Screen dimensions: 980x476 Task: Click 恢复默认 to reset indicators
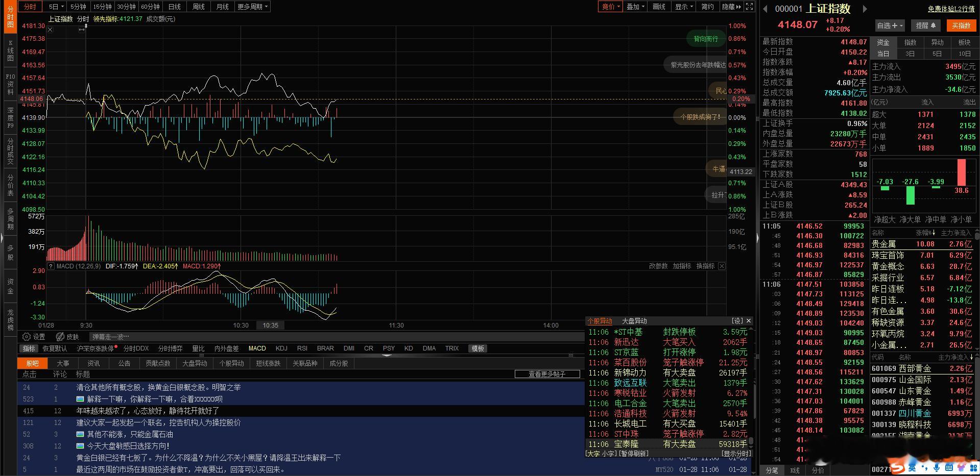coord(55,348)
